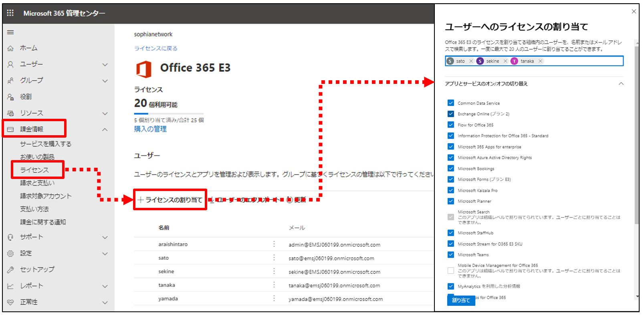Open 支払い方法 menu item

34,209
